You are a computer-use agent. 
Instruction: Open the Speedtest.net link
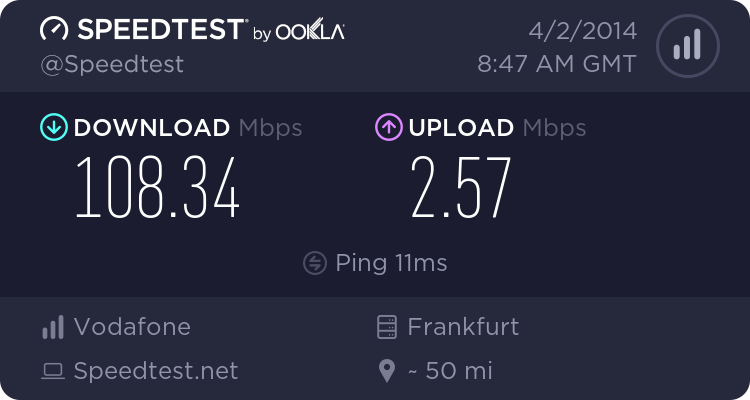pyautogui.click(x=156, y=371)
